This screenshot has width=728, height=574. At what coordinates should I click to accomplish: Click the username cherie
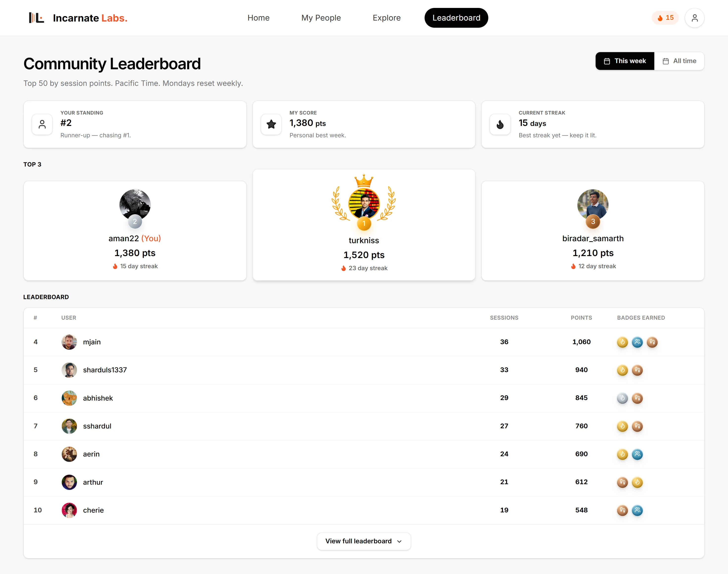pos(93,510)
